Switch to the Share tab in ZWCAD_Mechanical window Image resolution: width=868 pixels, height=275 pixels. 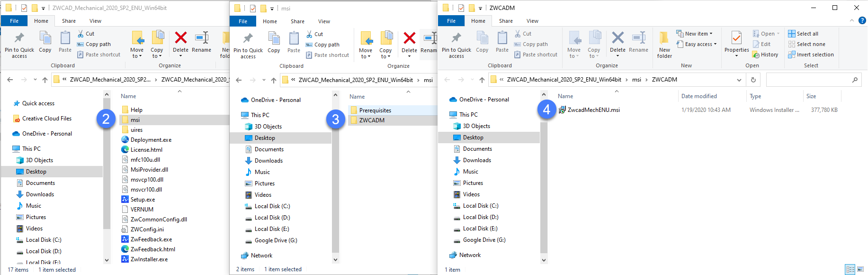pyautogui.click(x=69, y=21)
